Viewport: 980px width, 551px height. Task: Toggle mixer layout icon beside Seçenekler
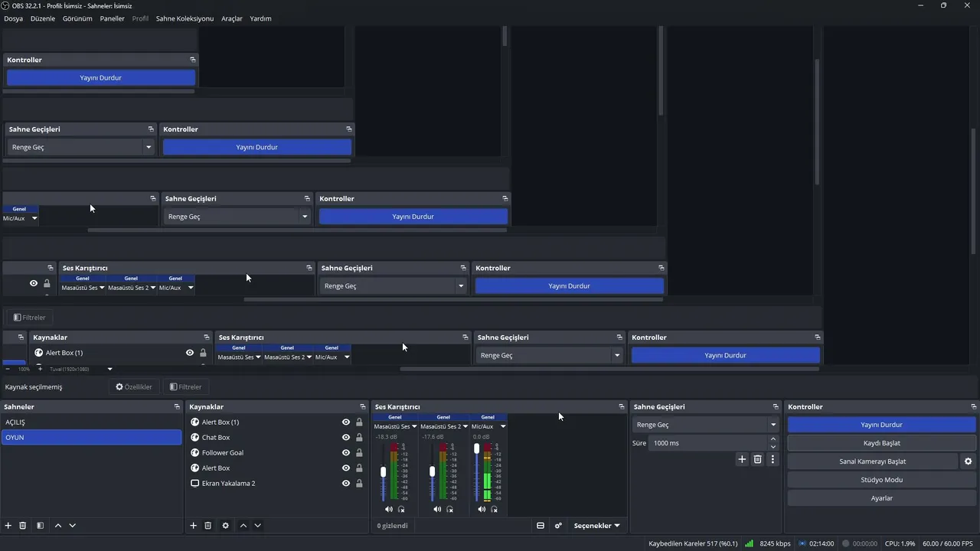541,526
